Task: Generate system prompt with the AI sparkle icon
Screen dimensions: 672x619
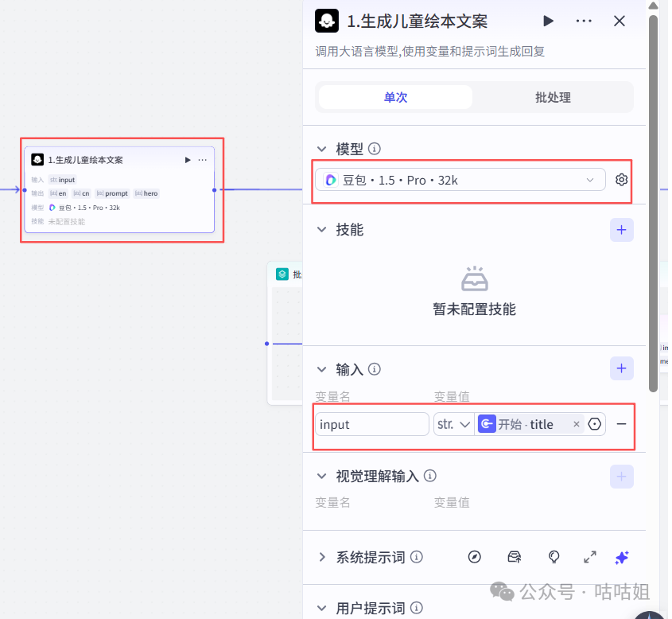Action: (x=622, y=557)
